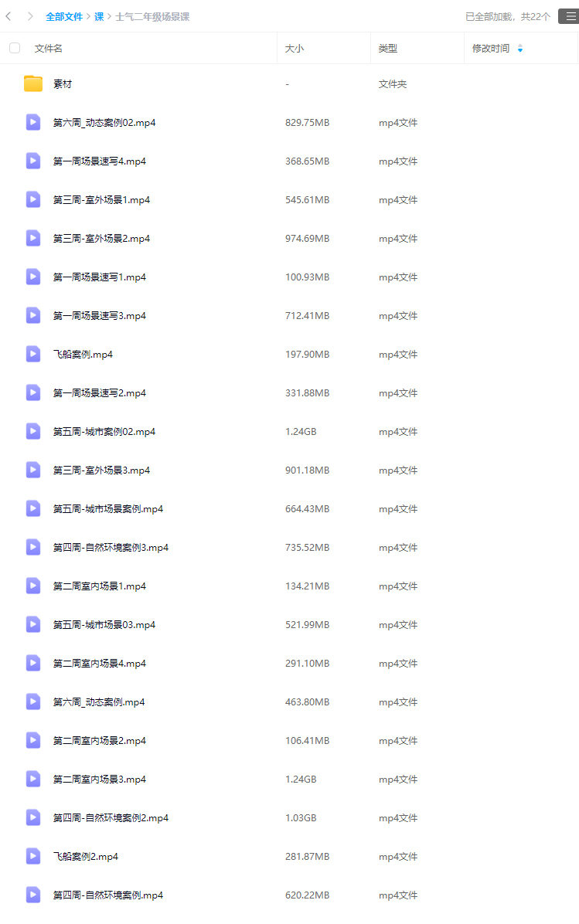The height and width of the screenshot is (924, 579).
Task: Go forward with the right arrow
Action: pos(30,16)
